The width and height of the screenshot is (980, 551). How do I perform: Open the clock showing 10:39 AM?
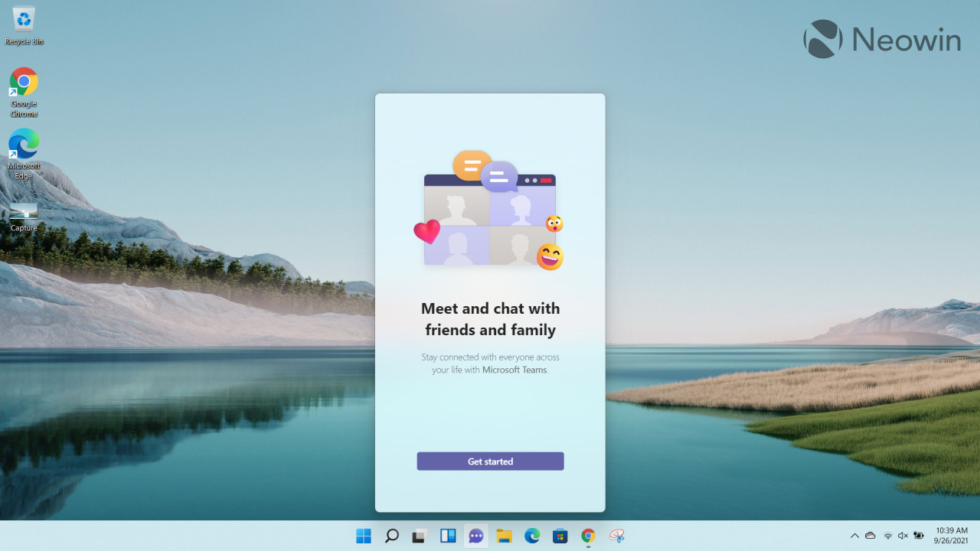[951, 536]
